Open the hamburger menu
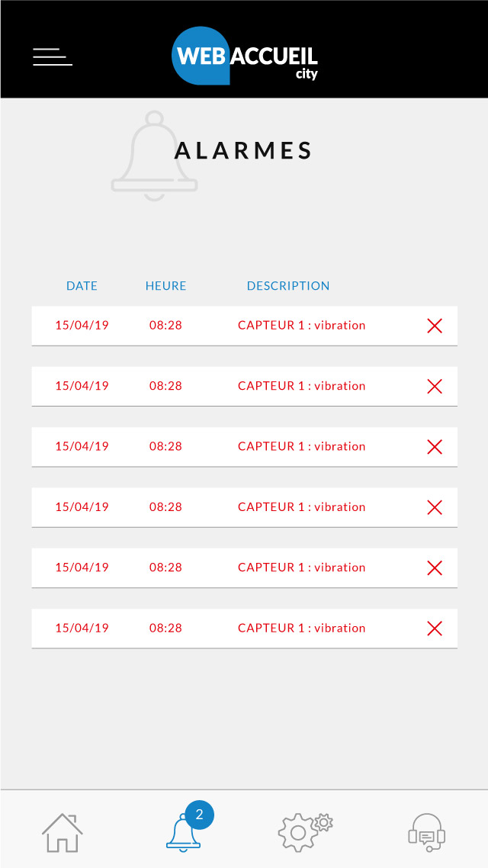 pyautogui.click(x=53, y=56)
